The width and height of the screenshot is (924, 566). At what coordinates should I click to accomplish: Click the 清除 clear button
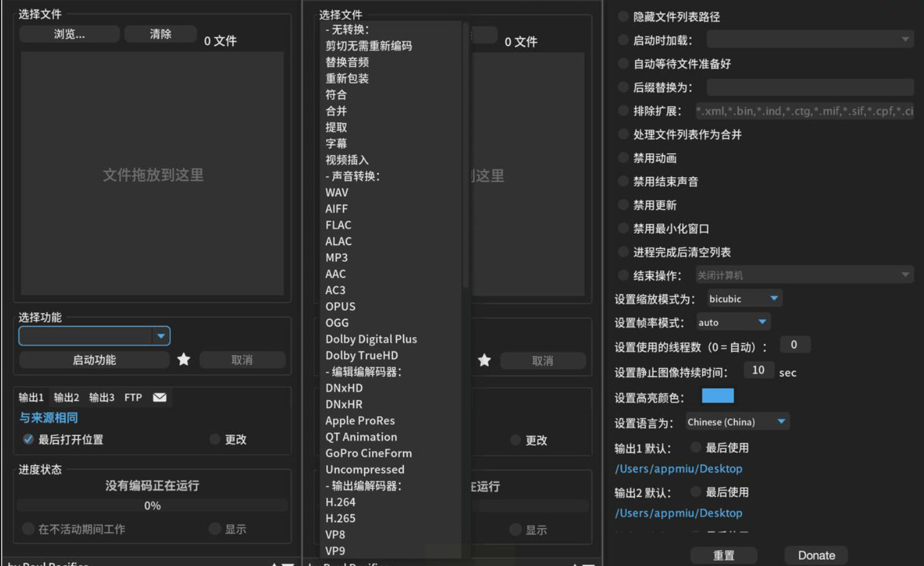[x=161, y=34]
